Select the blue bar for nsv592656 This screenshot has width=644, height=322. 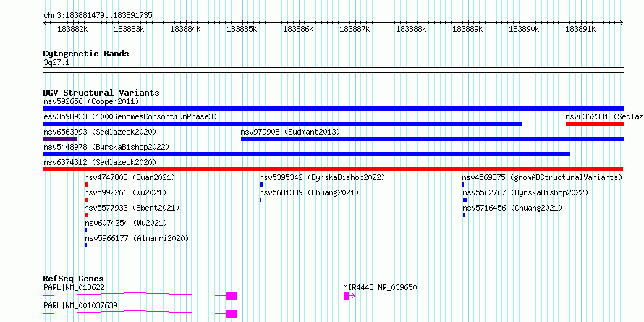click(333, 109)
